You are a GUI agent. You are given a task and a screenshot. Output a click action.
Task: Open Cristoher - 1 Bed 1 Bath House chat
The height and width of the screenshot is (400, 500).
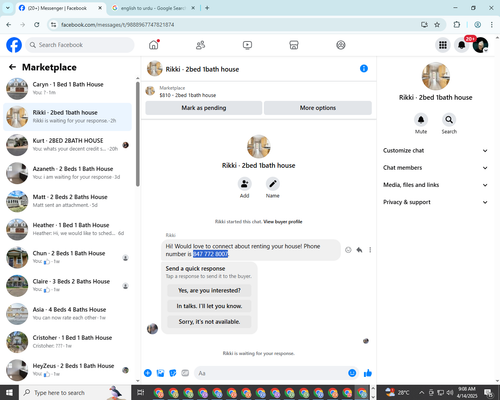tap(68, 342)
